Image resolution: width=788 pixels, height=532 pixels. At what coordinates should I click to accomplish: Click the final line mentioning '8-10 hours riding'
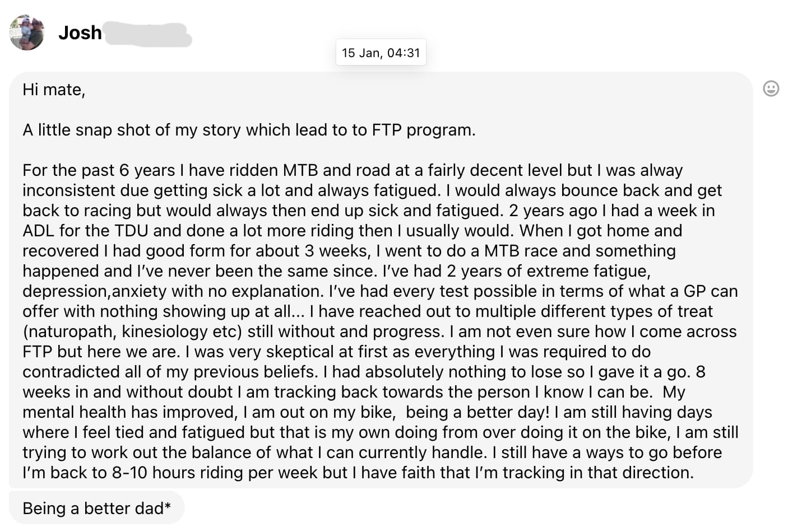pos(358,473)
